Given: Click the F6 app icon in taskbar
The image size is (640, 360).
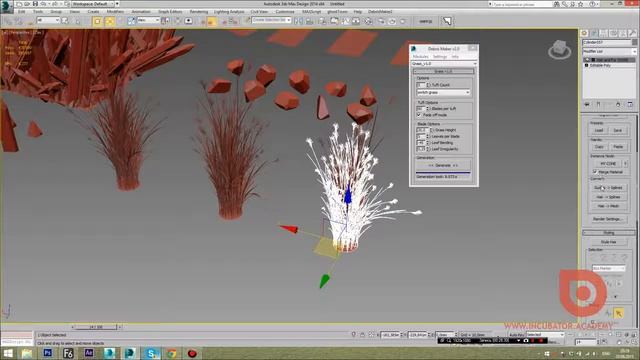Looking at the screenshot, I should point(68,353).
